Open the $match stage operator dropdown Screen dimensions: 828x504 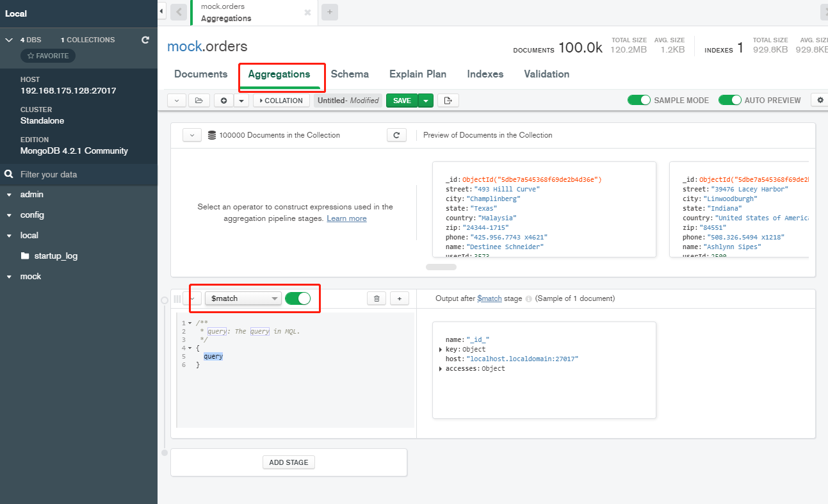pos(243,298)
